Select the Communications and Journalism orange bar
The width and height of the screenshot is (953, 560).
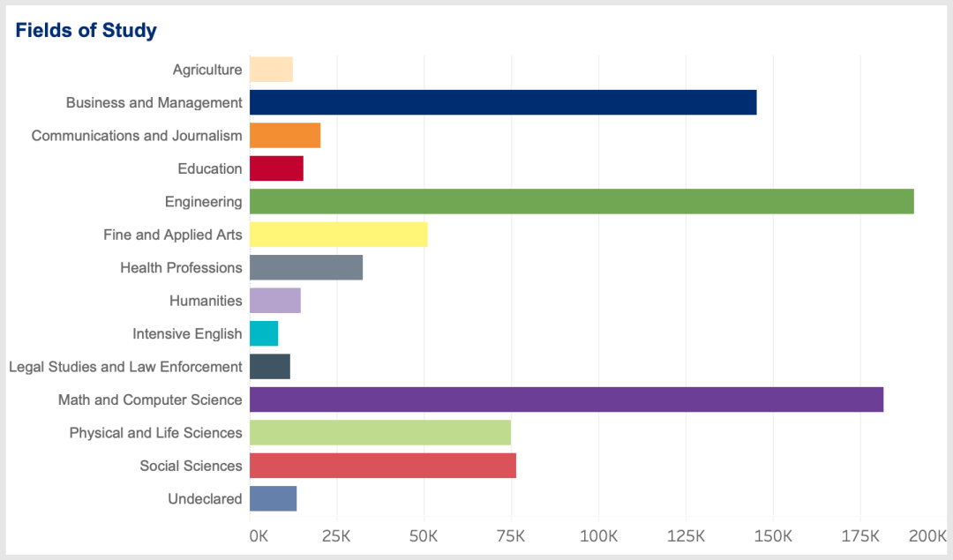click(285, 136)
